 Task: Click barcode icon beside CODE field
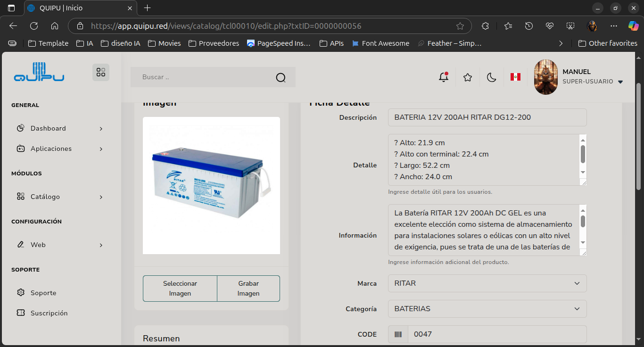[398, 334]
